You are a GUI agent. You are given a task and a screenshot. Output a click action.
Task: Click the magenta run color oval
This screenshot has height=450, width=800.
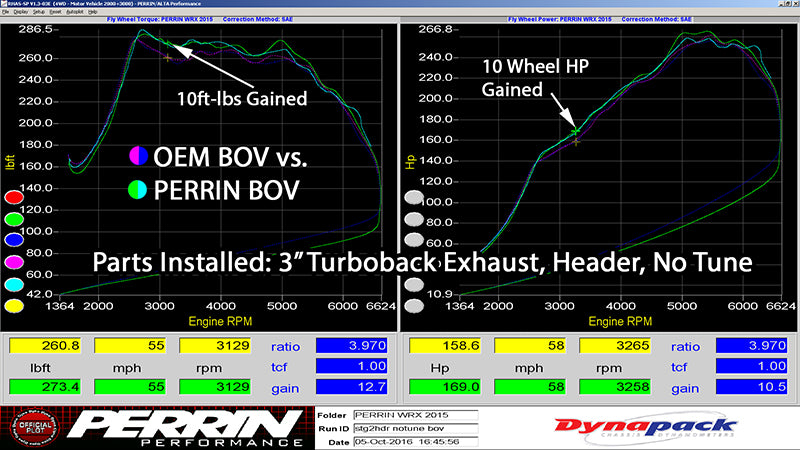(x=12, y=262)
